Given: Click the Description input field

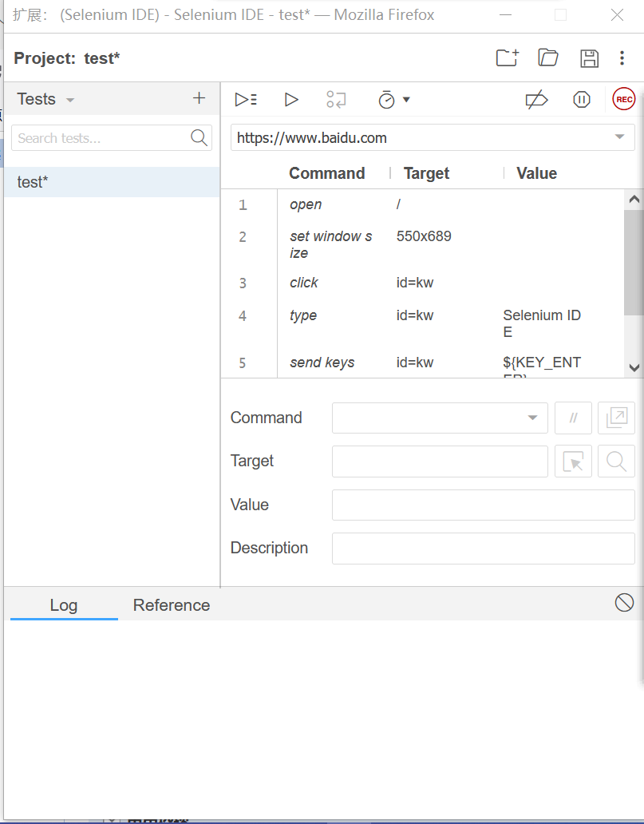Looking at the screenshot, I should [484, 548].
